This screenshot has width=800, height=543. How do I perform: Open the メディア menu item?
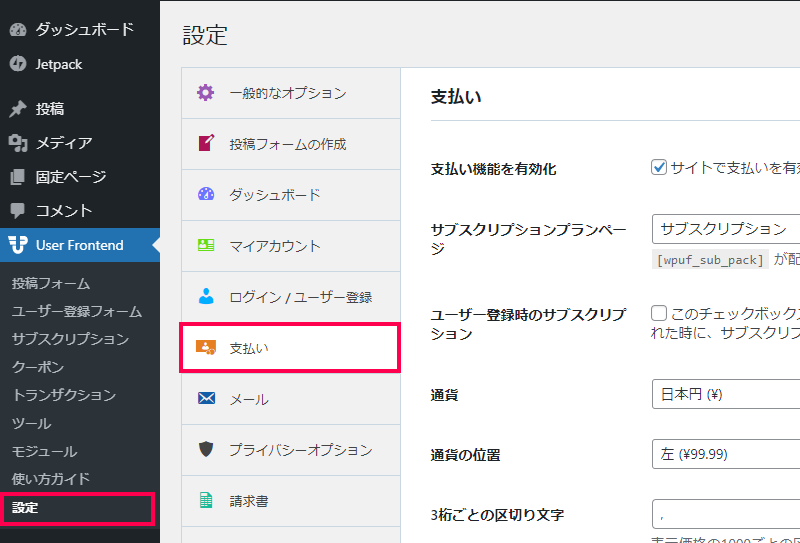pos(80,143)
